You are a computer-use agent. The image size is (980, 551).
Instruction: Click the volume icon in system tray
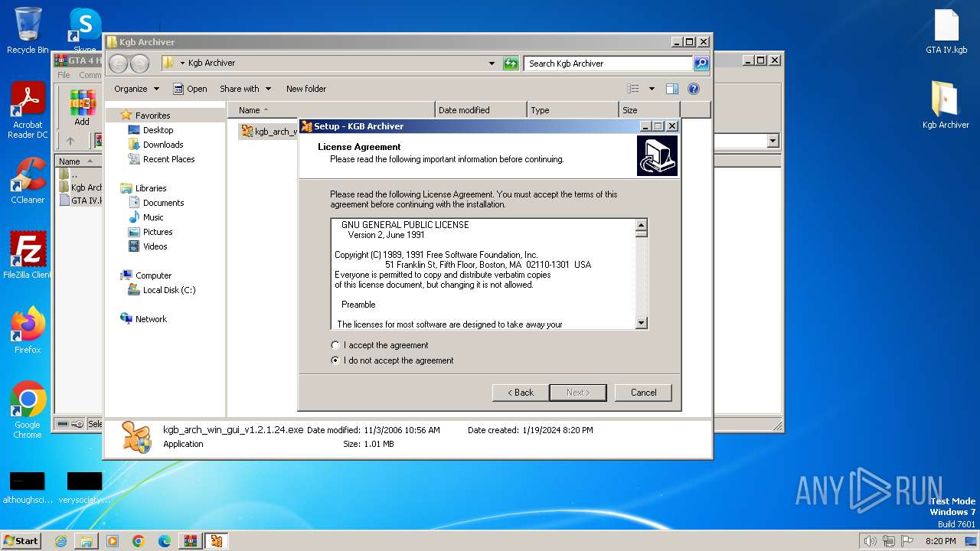click(870, 541)
